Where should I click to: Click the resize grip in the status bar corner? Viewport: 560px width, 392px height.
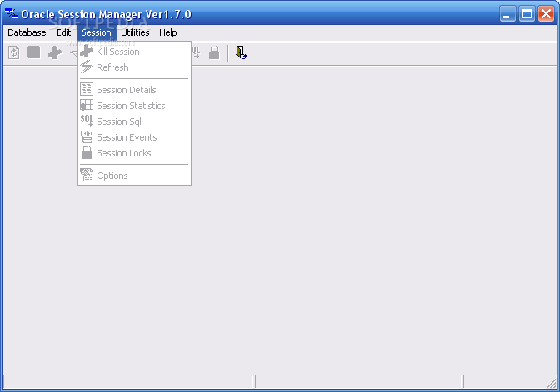tap(552, 383)
